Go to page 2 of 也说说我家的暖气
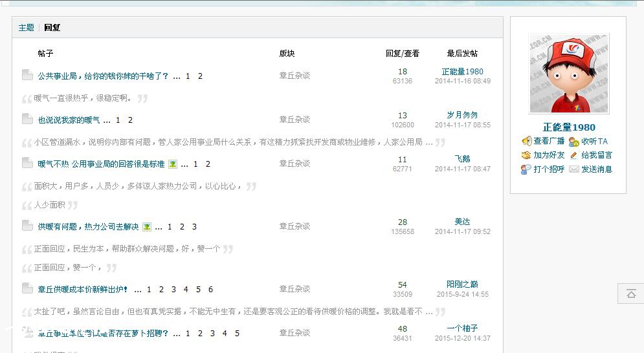The height and width of the screenshot is (353, 644). click(130, 120)
